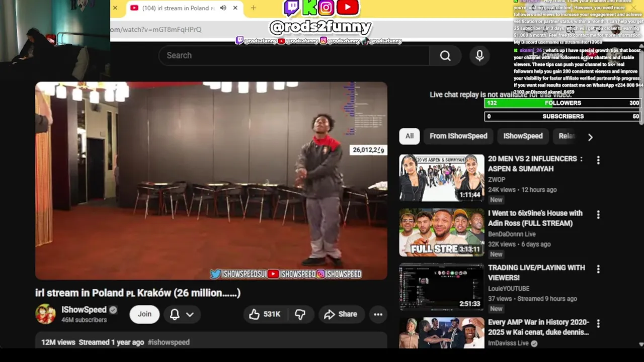Image resolution: width=644 pixels, height=362 pixels.
Task: Show more filter chips with right arrow
Action: click(590, 137)
